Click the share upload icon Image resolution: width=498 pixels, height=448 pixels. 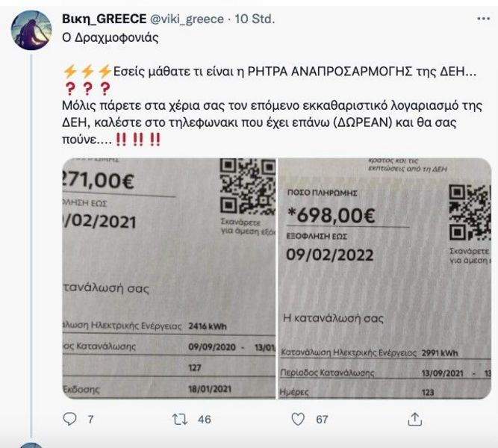point(414,419)
